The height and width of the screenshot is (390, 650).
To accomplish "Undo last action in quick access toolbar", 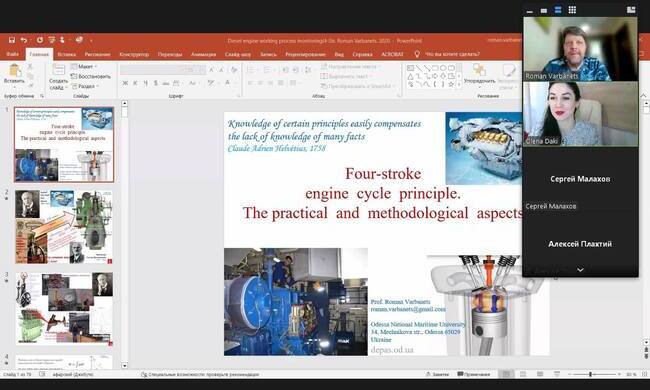I will [24, 40].
